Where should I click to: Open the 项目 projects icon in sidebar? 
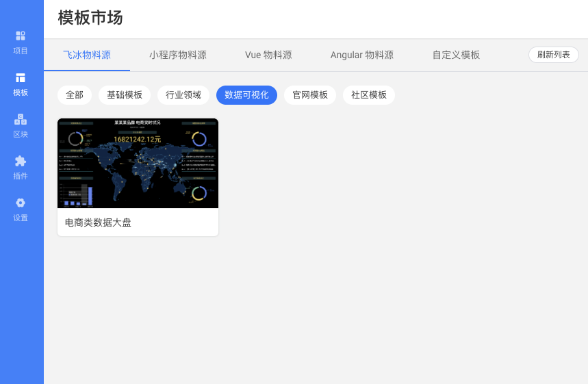click(x=21, y=36)
